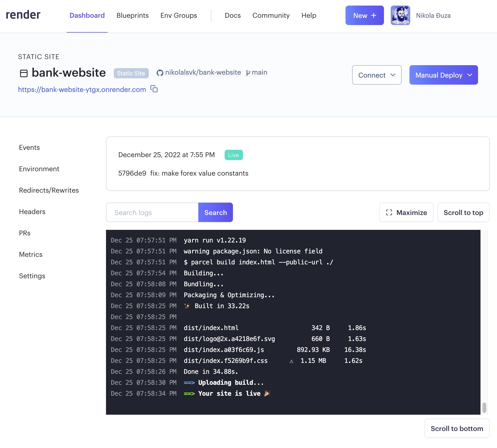Expand the Connect dropdown
This screenshot has height=448, width=497.
click(376, 75)
